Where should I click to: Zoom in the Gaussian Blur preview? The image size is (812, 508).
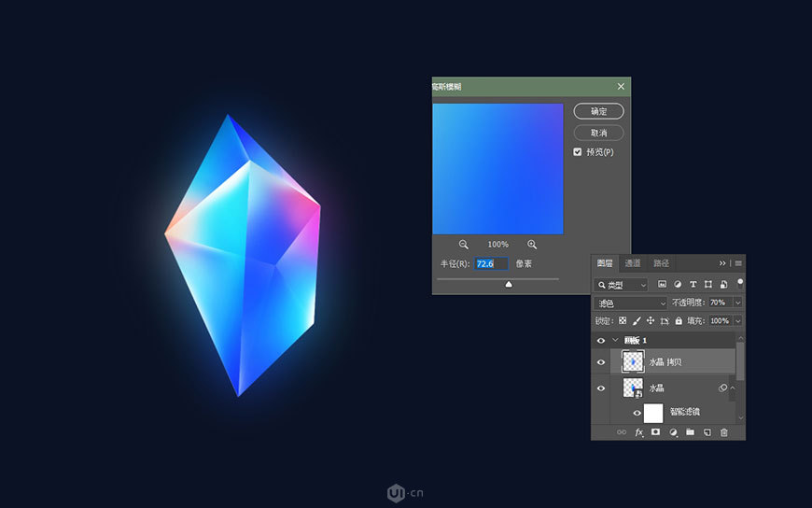[532, 244]
